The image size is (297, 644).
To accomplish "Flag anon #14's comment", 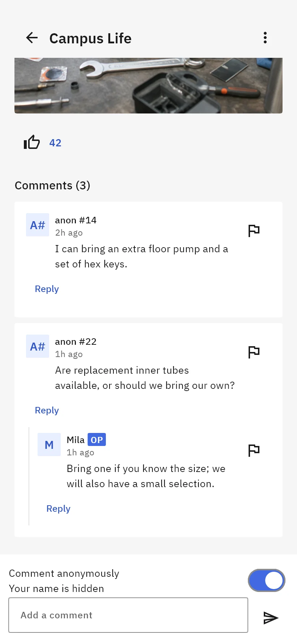I will (254, 231).
